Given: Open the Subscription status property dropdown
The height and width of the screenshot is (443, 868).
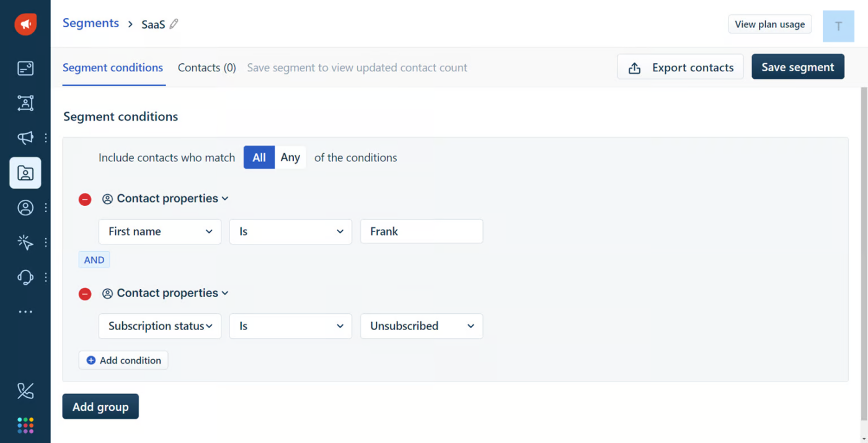Looking at the screenshot, I should tap(160, 326).
